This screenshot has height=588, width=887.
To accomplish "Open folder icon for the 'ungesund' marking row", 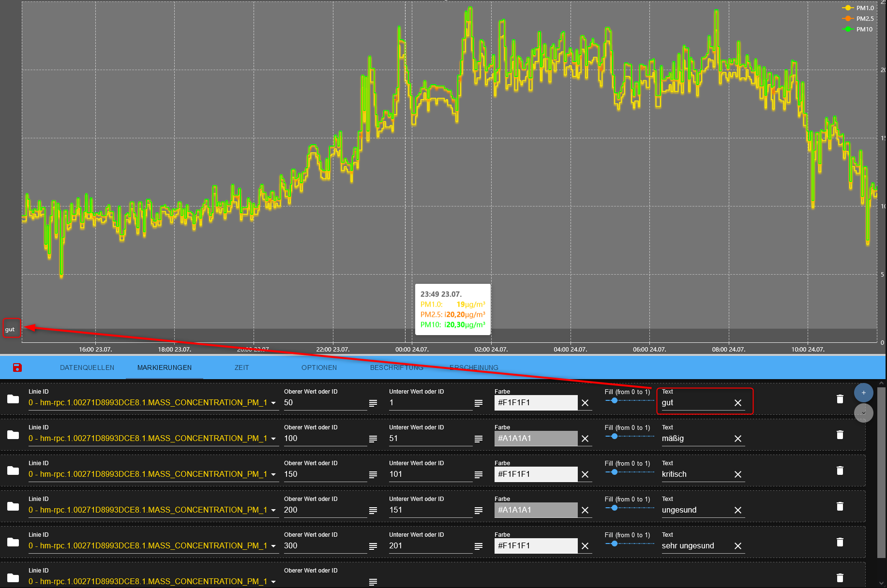I will (x=13, y=506).
